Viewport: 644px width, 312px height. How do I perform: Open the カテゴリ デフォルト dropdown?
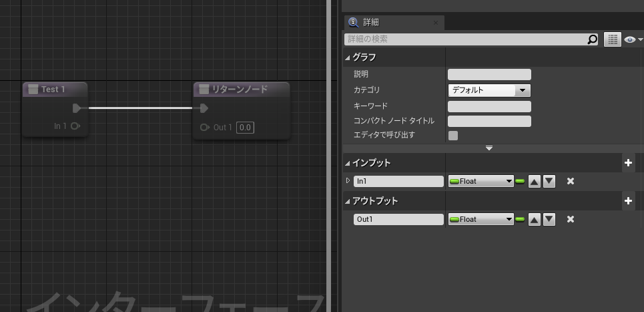coord(489,90)
